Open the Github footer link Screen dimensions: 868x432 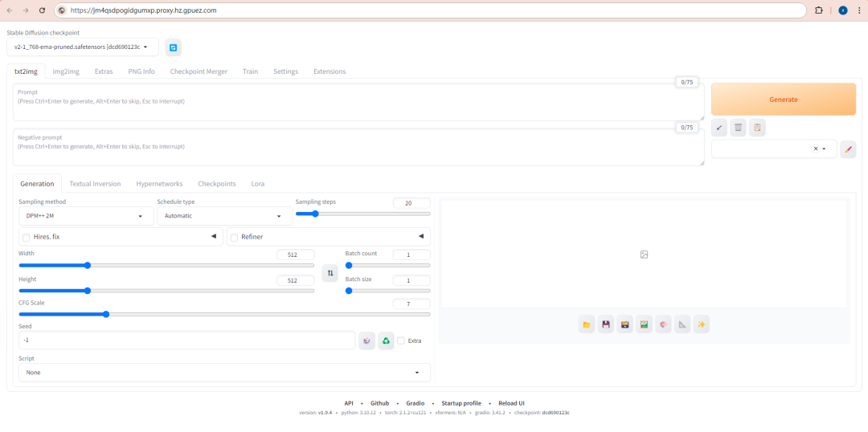click(379, 403)
